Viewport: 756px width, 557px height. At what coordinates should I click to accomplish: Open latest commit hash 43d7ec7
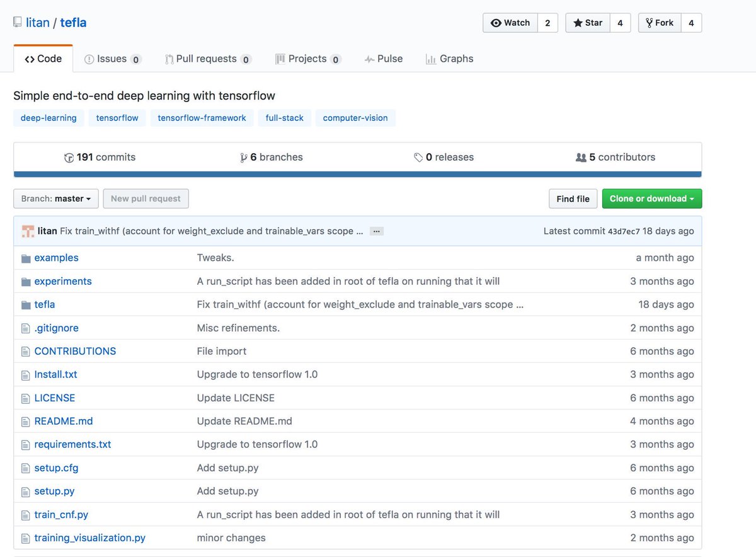624,231
